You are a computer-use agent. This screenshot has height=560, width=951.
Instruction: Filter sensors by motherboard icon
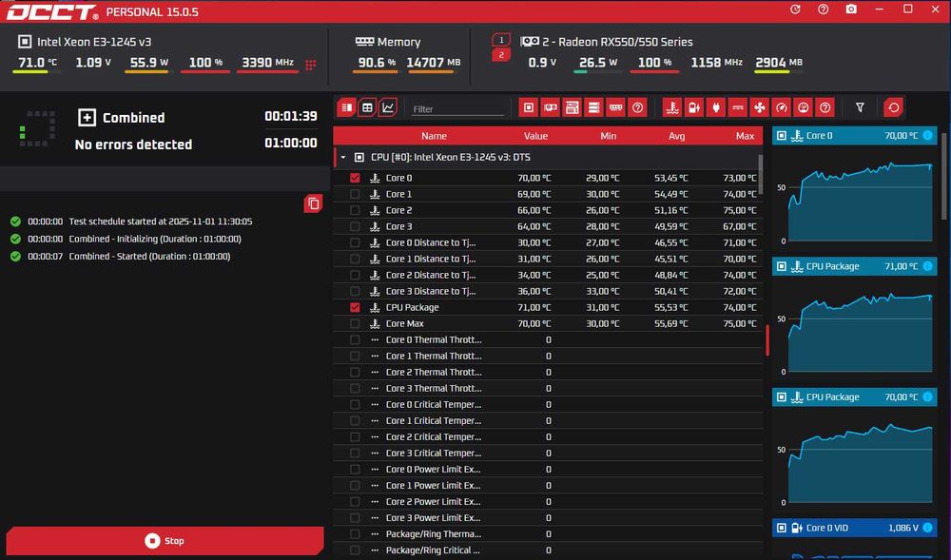pos(572,107)
